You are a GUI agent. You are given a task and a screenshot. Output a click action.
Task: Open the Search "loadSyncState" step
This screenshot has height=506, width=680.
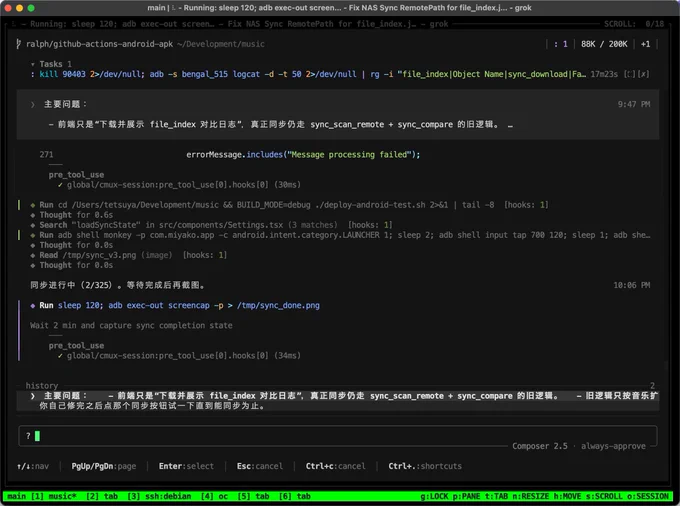[x=211, y=225]
